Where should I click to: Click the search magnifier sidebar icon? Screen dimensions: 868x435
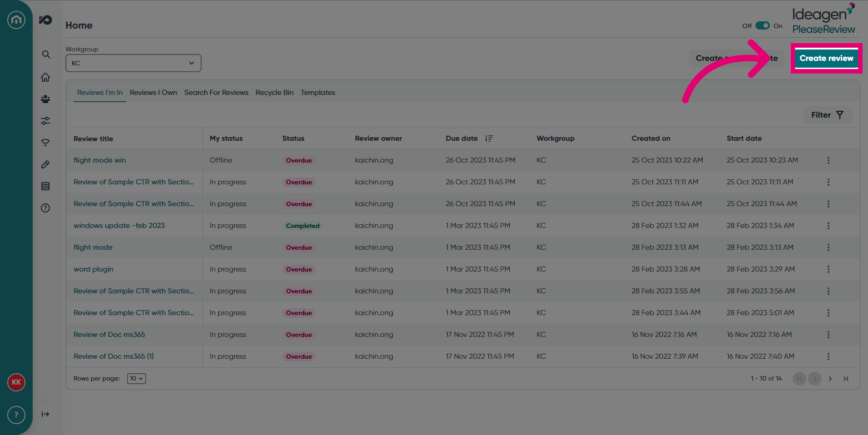coord(46,54)
